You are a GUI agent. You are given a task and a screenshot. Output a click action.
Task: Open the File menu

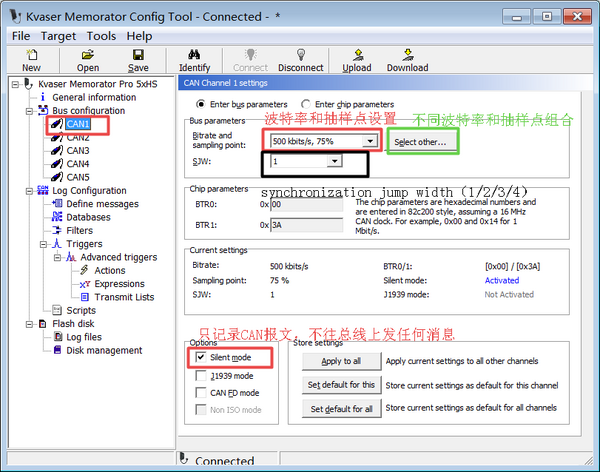click(x=21, y=36)
